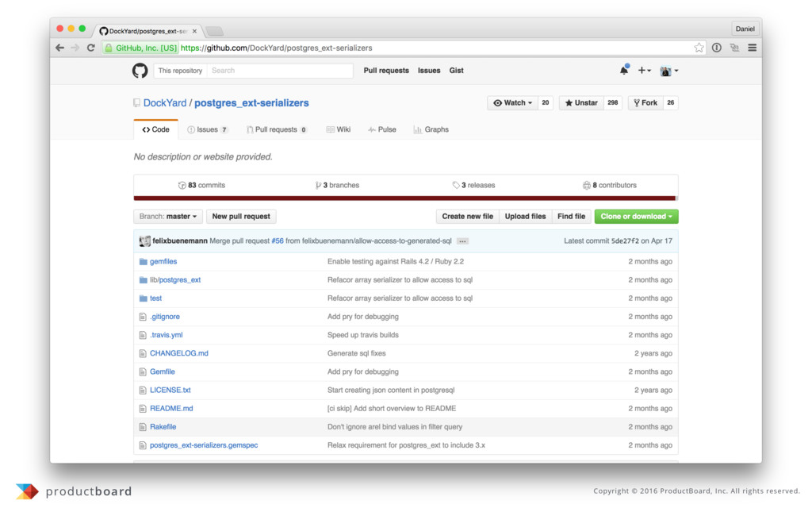This screenshot has height=508, width=812.
Task: Click the GitHub octocat logo
Action: pyautogui.click(x=140, y=71)
